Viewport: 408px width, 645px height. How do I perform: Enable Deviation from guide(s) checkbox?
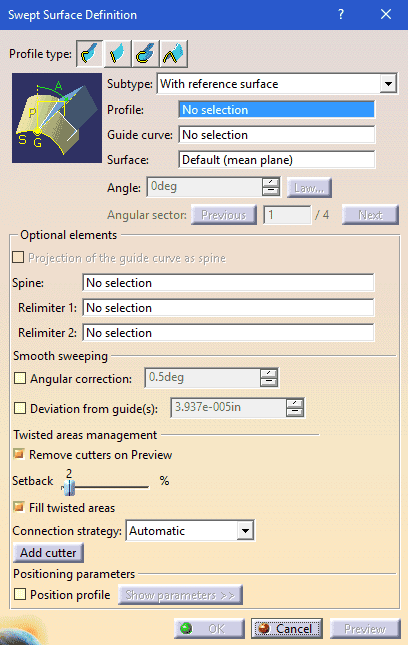point(20,408)
